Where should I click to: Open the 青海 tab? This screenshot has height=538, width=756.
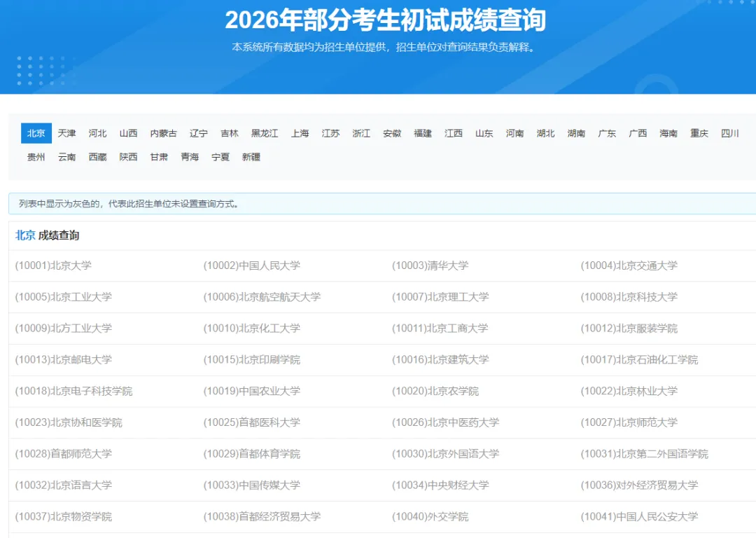click(190, 157)
